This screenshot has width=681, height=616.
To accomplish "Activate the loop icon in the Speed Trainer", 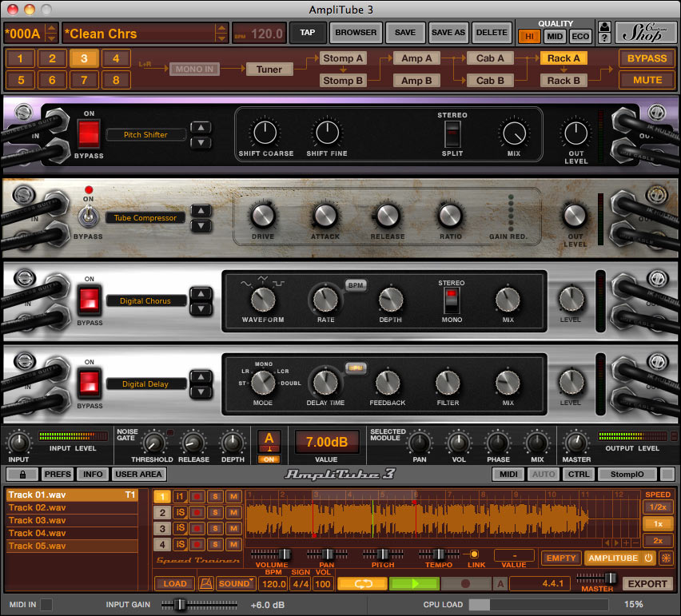I will click(362, 584).
